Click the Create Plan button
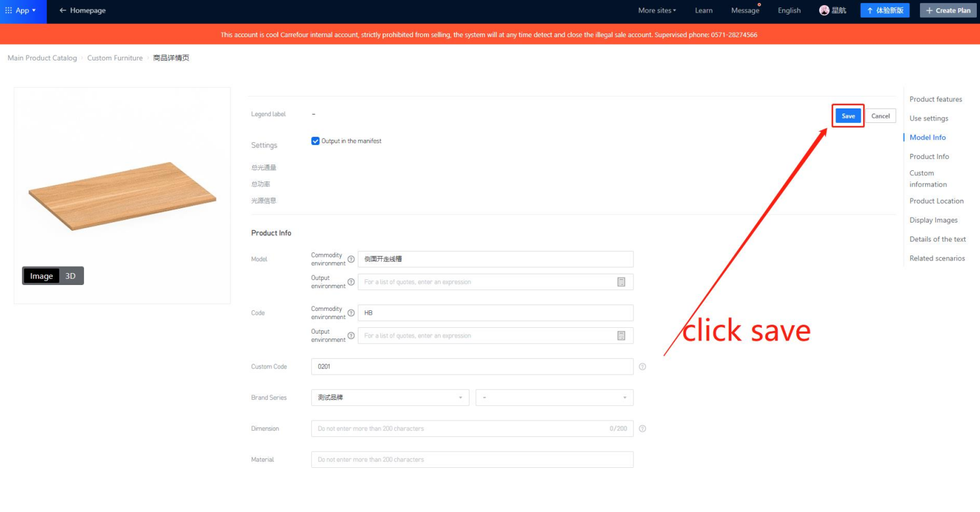Image resolution: width=980 pixels, height=512 pixels. tap(948, 11)
